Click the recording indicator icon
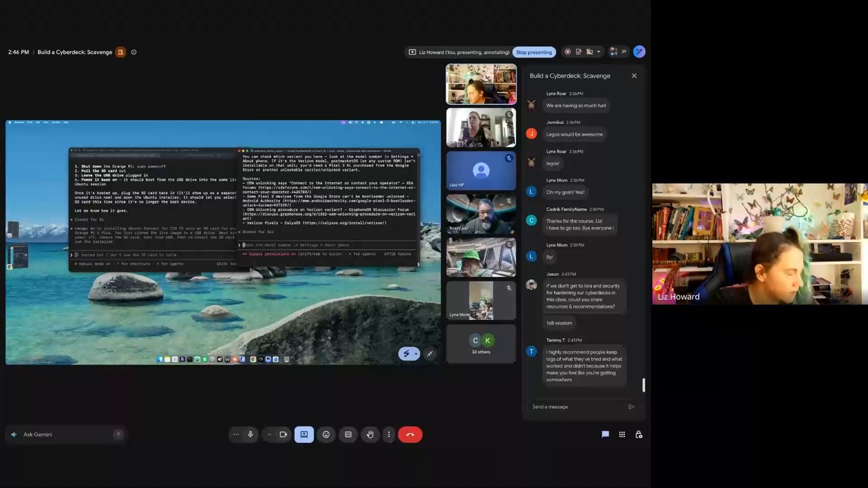This screenshot has width=868, height=488. tap(568, 52)
